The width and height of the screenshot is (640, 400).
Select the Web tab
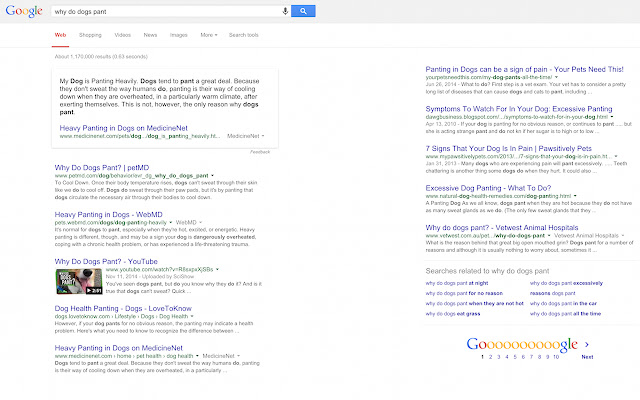(x=60, y=35)
